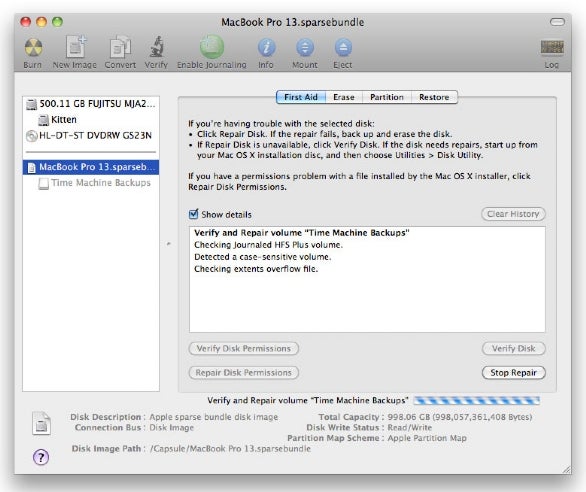The width and height of the screenshot is (586, 492).
Task: Click the toolbar toggle pill button
Action: [x=557, y=22]
